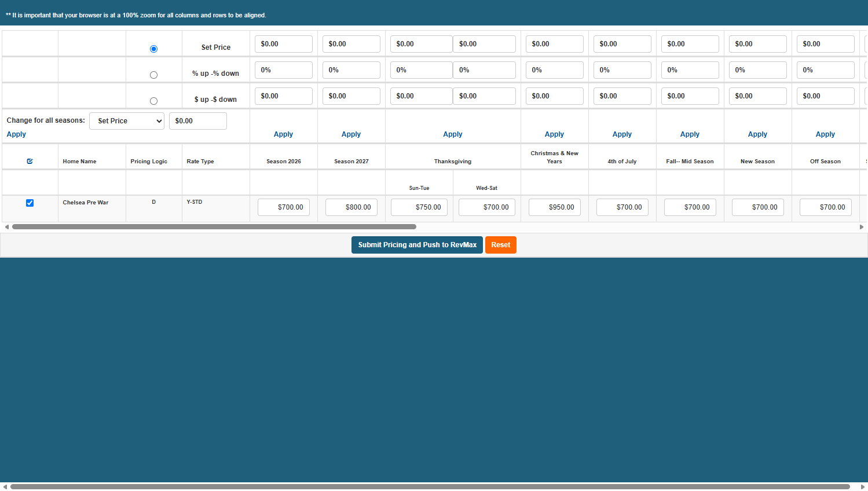Image resolution: width=868 pixels, height=491 pixels.
Task: Choose the $ up -$ down radio option
Action: 153,101
